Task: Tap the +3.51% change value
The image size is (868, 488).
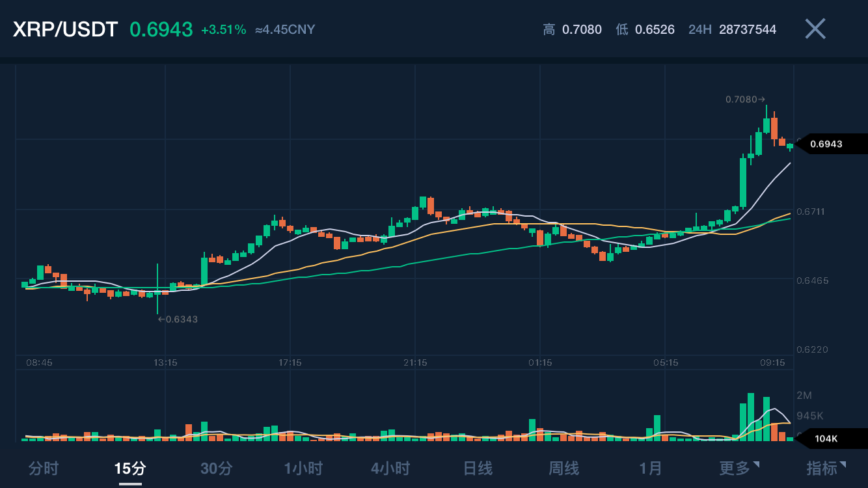Action: click(223, 30)
